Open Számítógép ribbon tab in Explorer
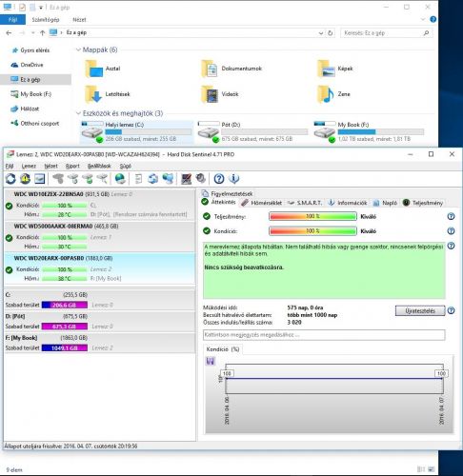 click(46, 20)
